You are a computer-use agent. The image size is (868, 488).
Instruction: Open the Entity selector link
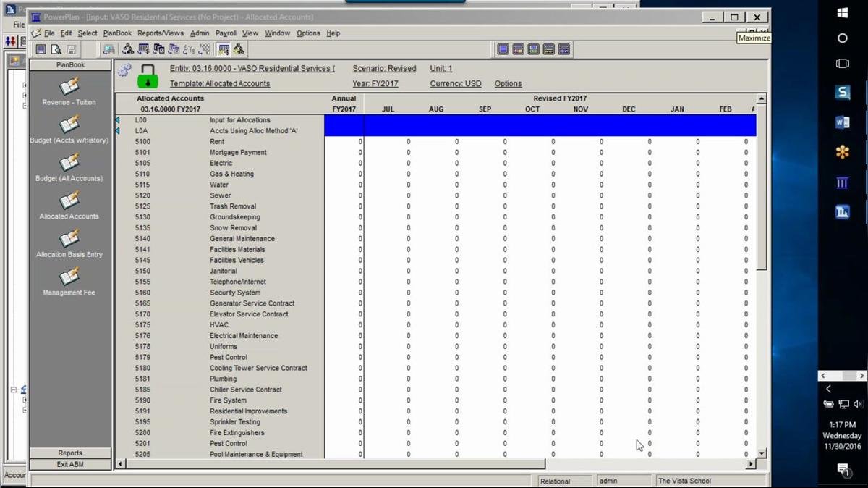(252, 69)
